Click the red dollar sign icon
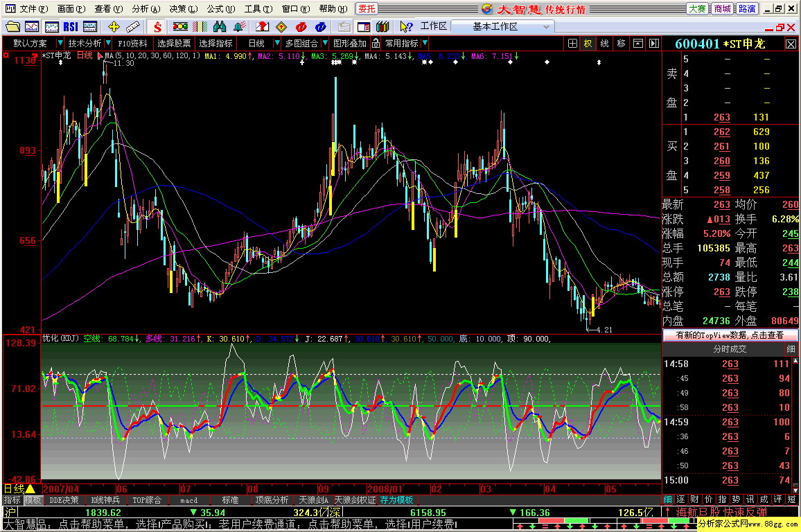This screenshot has height=532, width=801. click(x=157, y=26)
